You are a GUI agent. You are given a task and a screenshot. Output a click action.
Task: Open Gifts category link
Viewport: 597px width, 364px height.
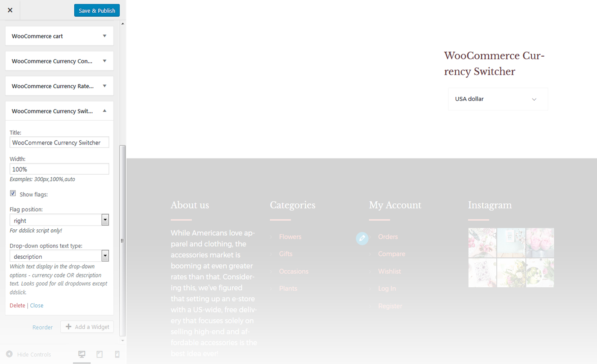[x=286, y=254]
